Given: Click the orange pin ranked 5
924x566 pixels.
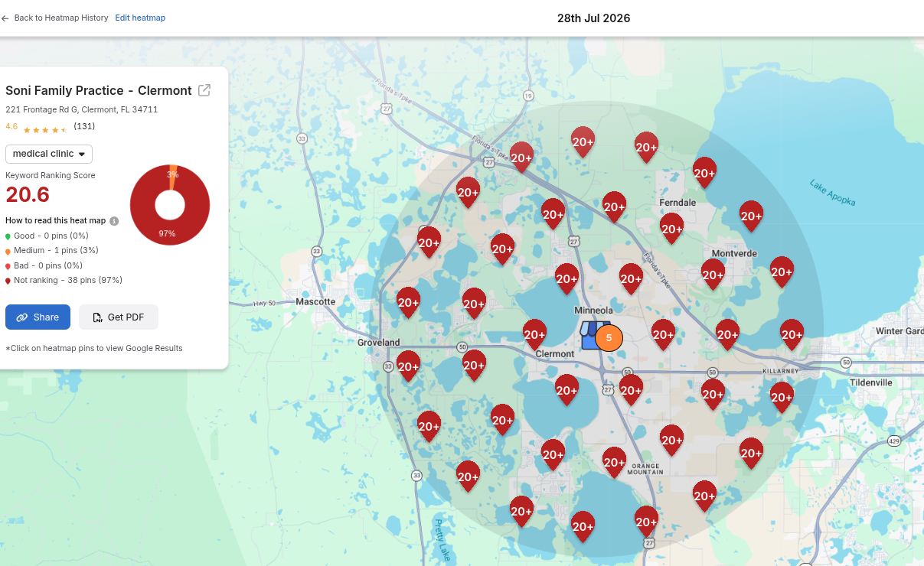Looking at the screenshot, I should pyautogui.click(x=609, y=337).
